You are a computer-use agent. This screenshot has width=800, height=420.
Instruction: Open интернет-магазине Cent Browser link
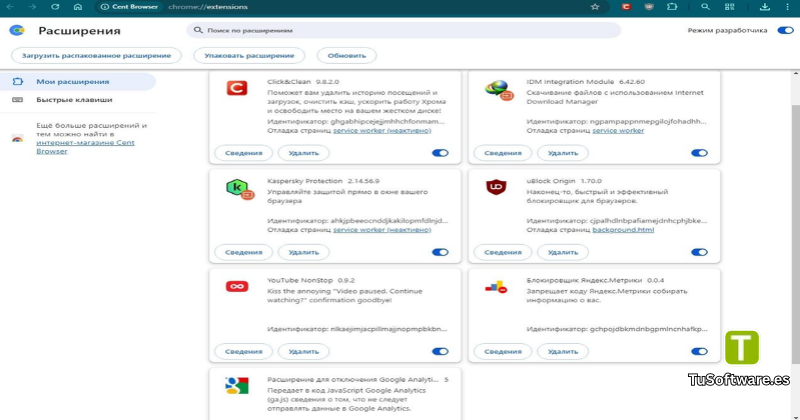point(85,146)
